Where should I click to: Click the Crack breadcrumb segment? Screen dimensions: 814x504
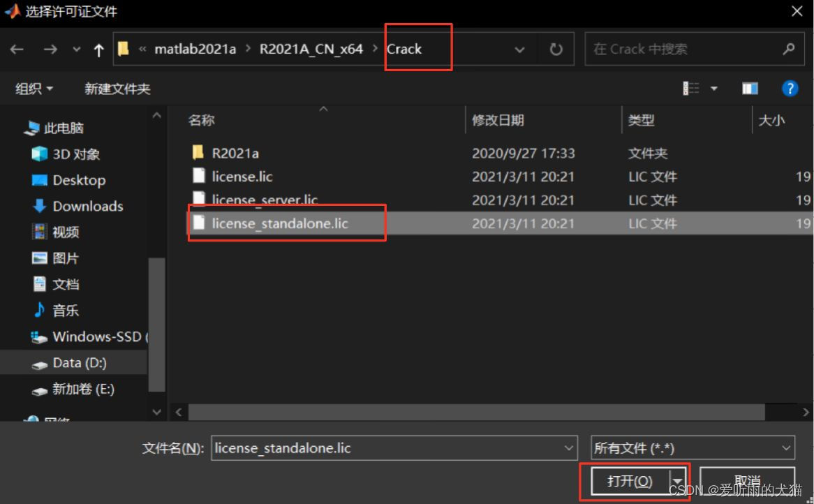pyautogui.click(x=404, y=50)
